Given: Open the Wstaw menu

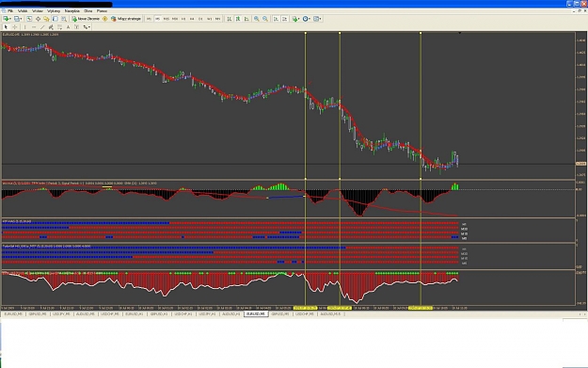Looking at the screenshot, I should (x=38, y=11).
